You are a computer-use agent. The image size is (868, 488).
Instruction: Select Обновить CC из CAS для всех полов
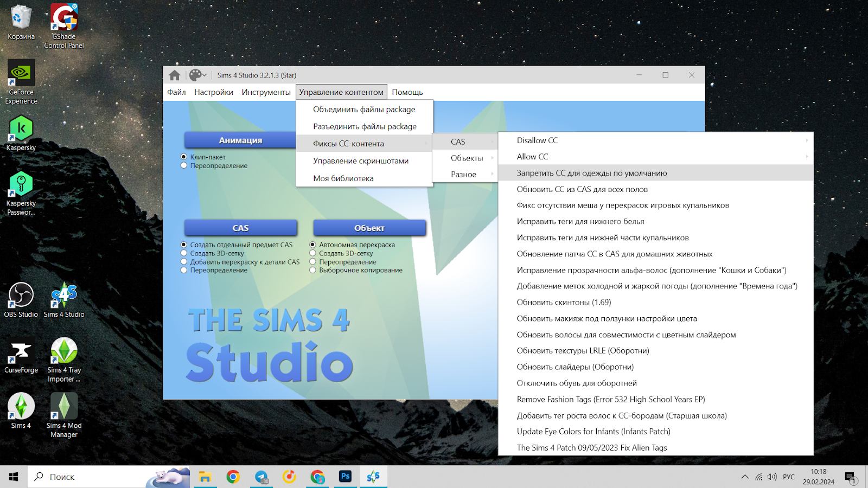655,189
